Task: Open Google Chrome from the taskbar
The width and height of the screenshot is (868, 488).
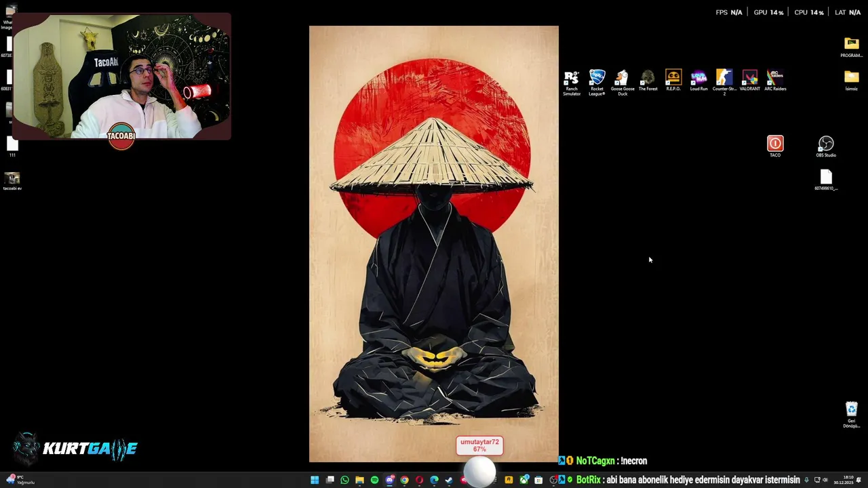Action: (x=404, y=480)
